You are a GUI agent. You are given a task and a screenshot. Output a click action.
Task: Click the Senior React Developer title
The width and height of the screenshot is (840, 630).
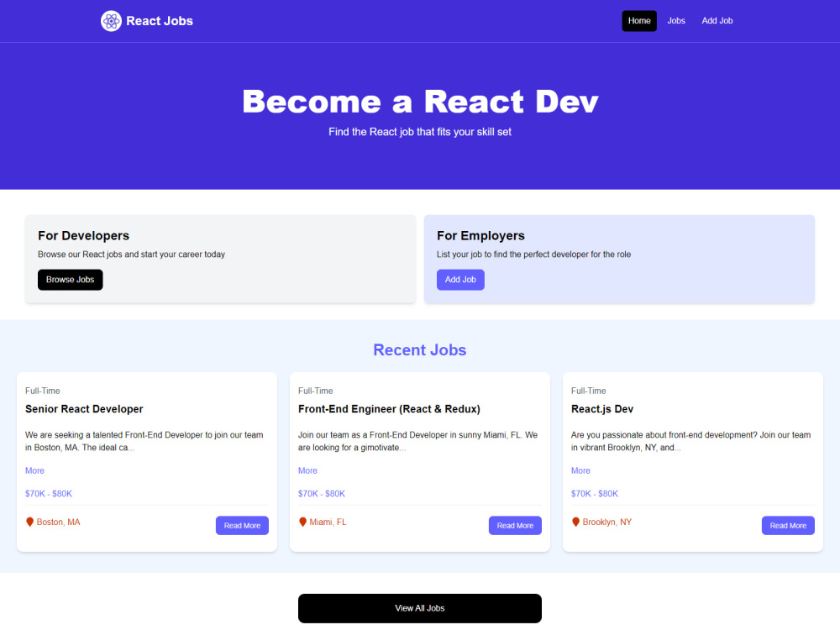pos(84,409)
